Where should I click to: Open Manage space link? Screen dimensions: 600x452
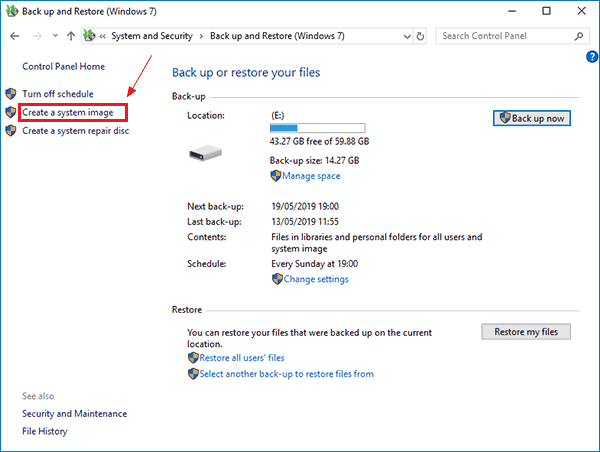pyautogui.click(x=311, y=176)
